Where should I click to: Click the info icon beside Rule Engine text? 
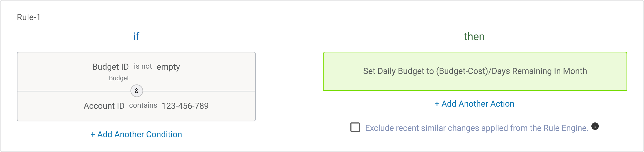tap(595, 126)
